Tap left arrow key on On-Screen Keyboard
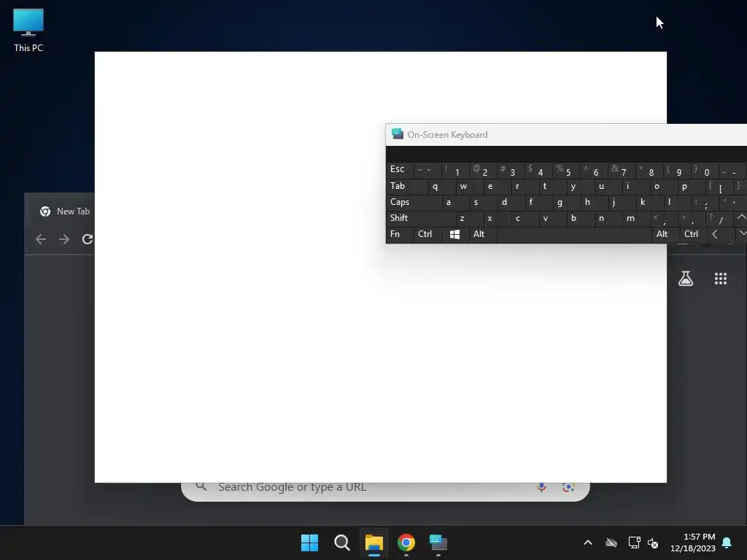 721,234
